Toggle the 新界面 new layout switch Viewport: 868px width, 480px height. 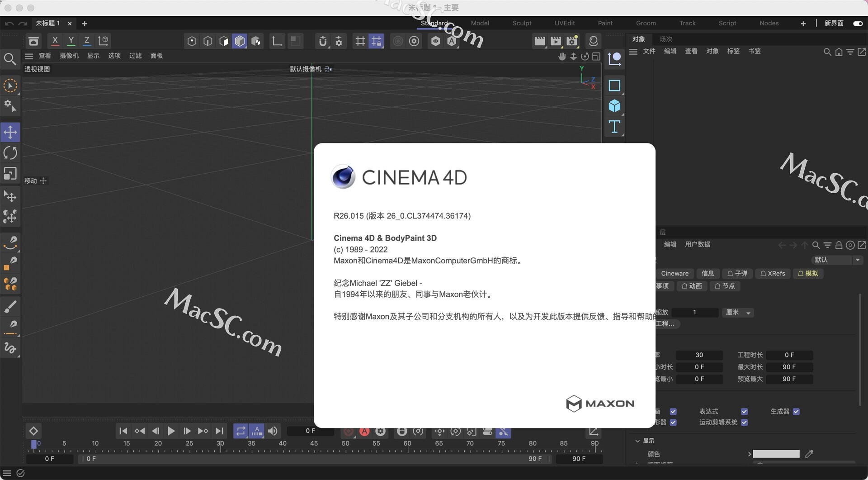coord(858,24)
